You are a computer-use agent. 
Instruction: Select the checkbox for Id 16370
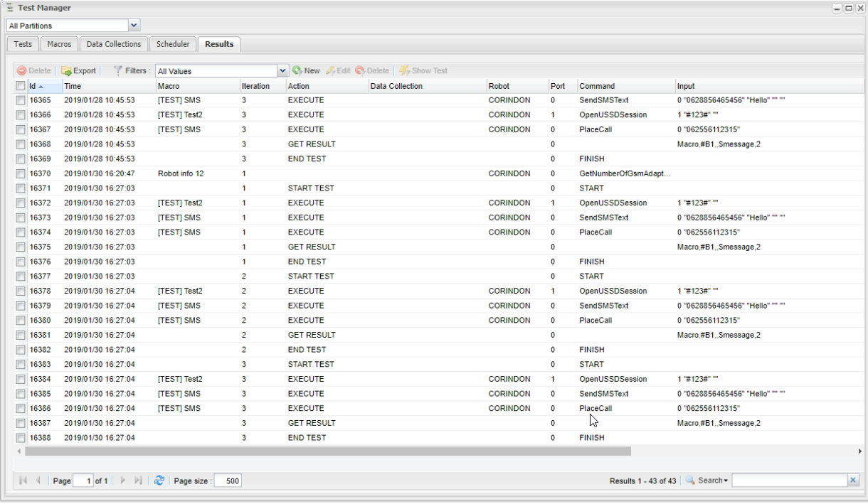pos(21,173)
